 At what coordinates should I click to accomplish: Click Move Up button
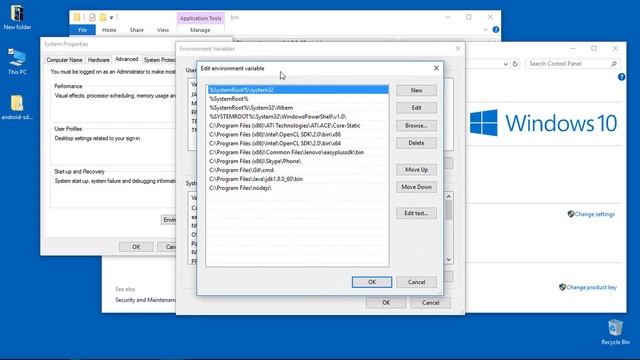pyautogui.click(x=416, y=169)
